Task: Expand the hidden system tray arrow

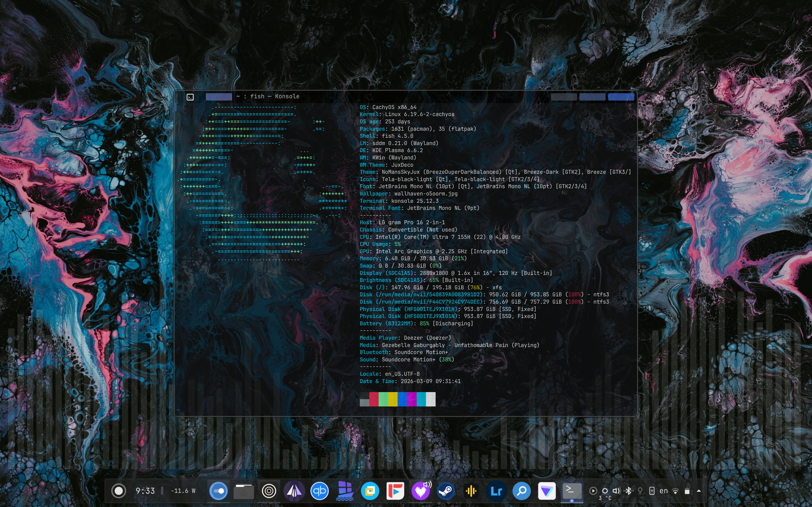Action: 699,491
